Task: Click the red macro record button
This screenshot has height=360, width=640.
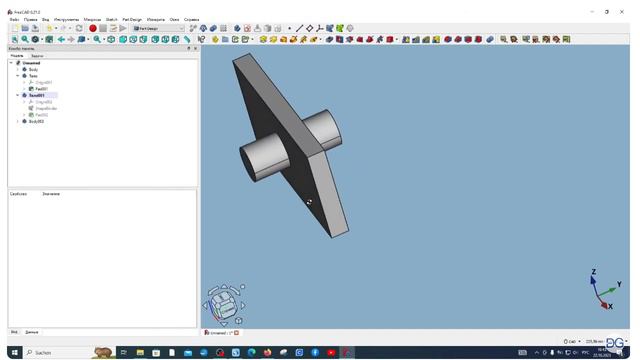Action: [93, 28]
